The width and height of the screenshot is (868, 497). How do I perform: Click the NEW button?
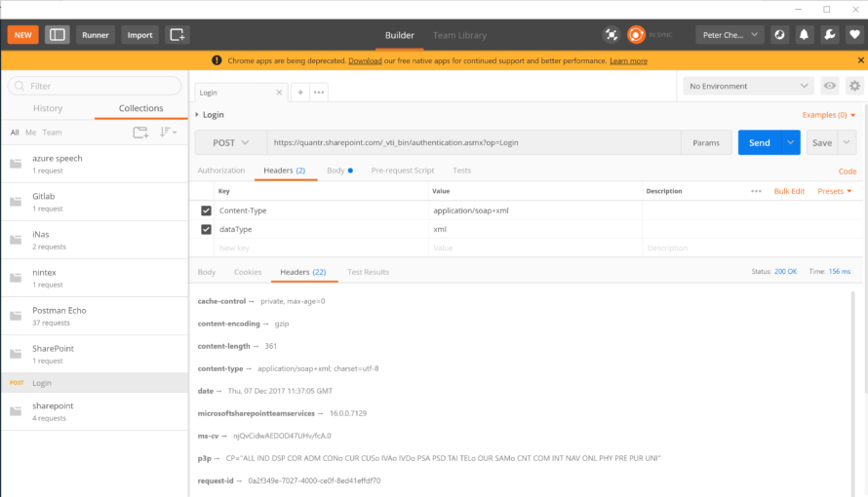[22, 35]
